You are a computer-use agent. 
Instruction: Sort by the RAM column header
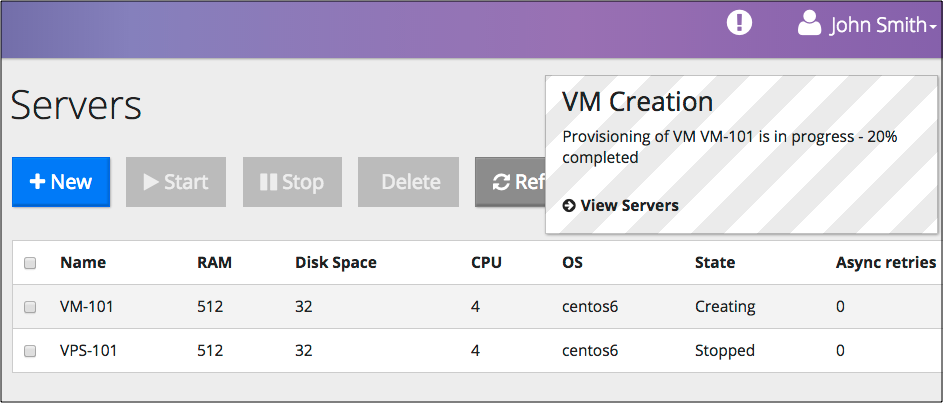214,263
